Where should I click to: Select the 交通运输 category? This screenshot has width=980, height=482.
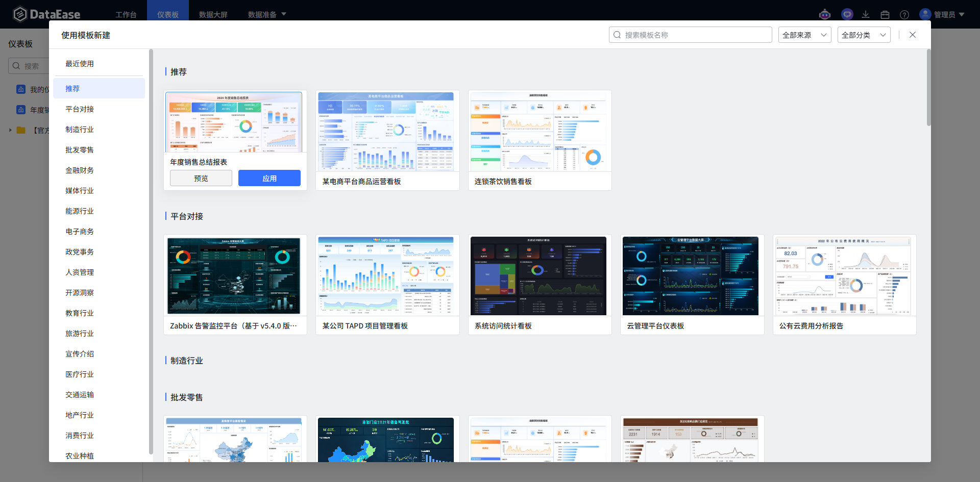click(99, 394)
